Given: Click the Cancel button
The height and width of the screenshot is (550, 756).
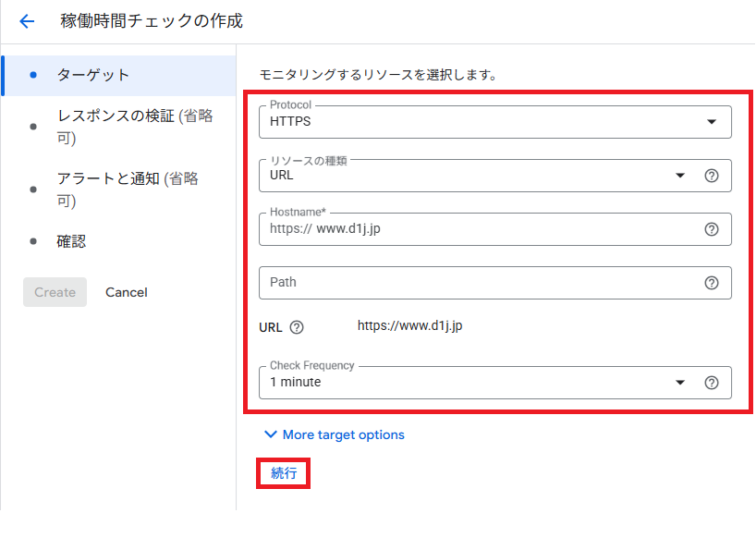Looking at the screenshot, I should (x=127, y=292).
